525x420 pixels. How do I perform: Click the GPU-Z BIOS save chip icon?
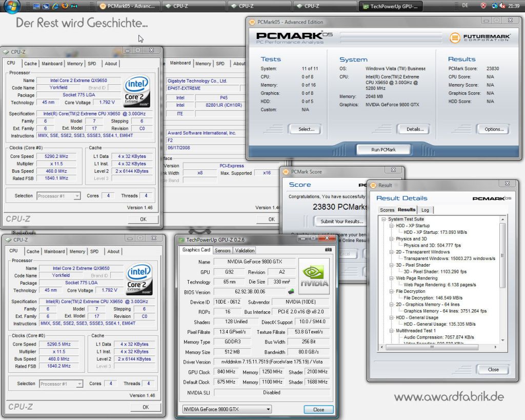(x=291, y=291)
